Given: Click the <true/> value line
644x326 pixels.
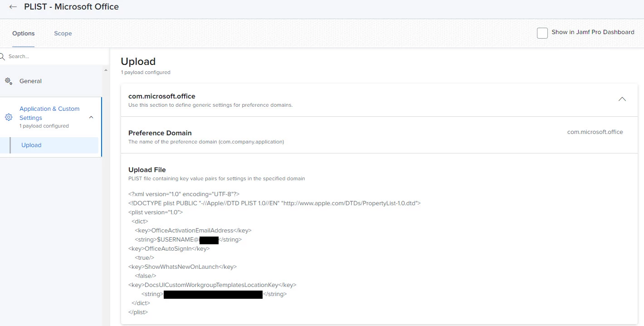Looking at the screenshot, I should tap(145, 257).
